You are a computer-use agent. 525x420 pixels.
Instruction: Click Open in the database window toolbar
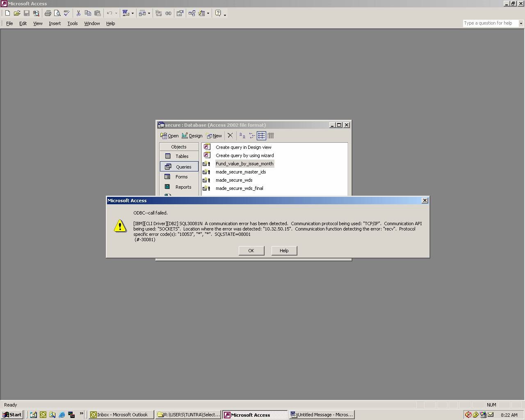coord(169,136)
